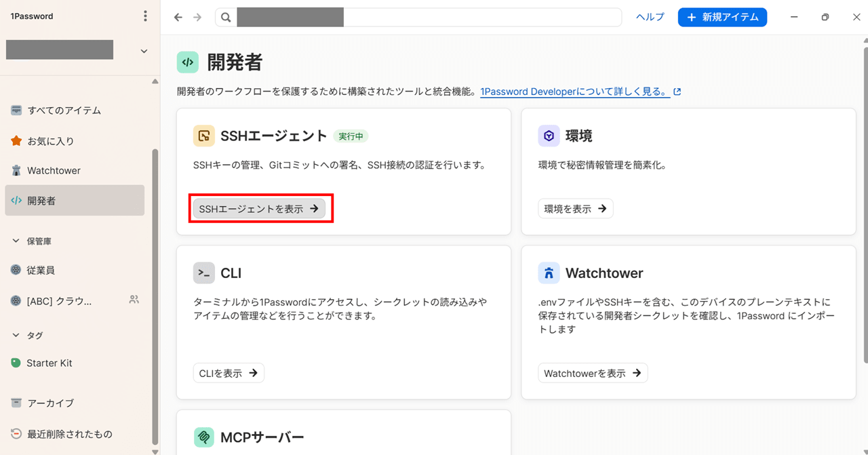
Task: Select the Starter Kit tag
Action: pos(75,363)
